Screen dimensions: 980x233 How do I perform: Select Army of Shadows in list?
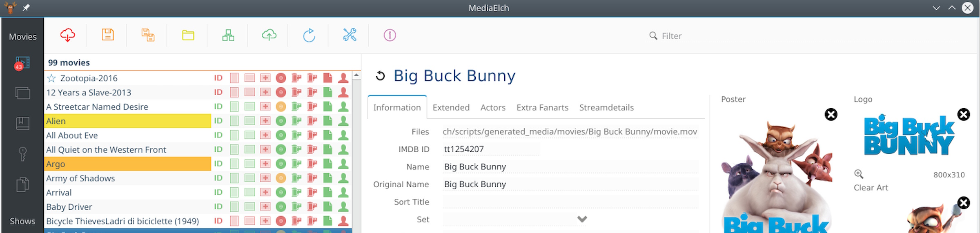[80, 178]
